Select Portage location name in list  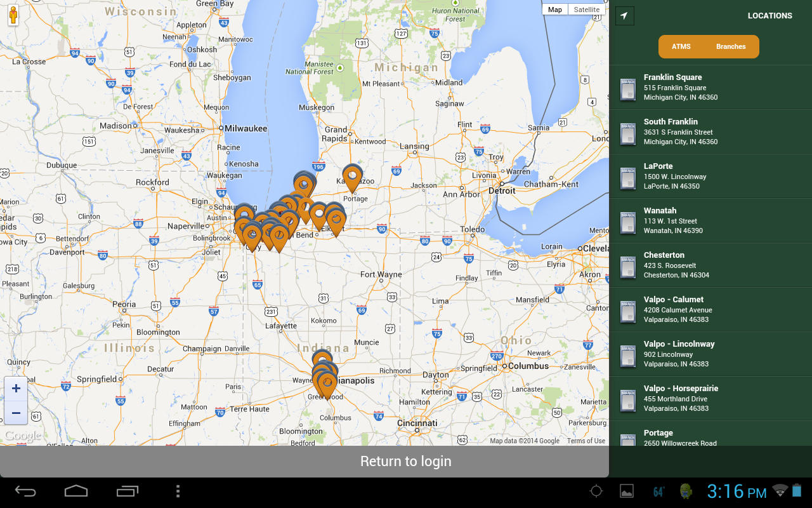[658, 433]
